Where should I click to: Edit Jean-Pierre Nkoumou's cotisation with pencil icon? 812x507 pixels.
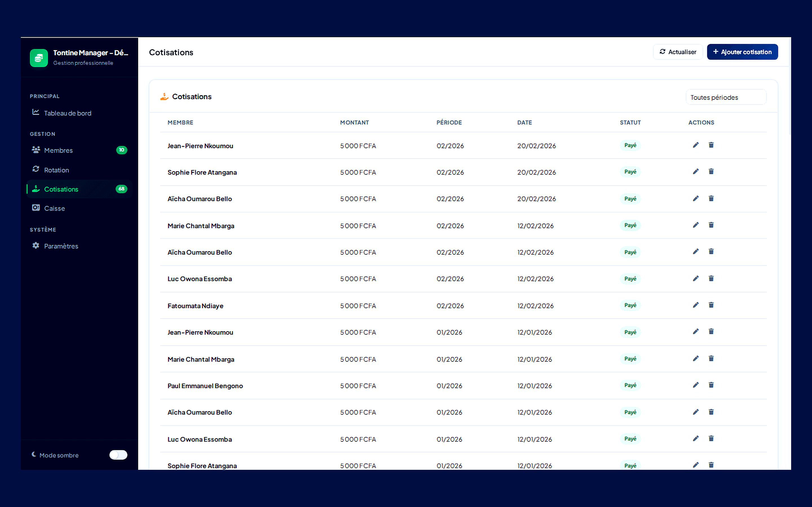pos(695,145)
